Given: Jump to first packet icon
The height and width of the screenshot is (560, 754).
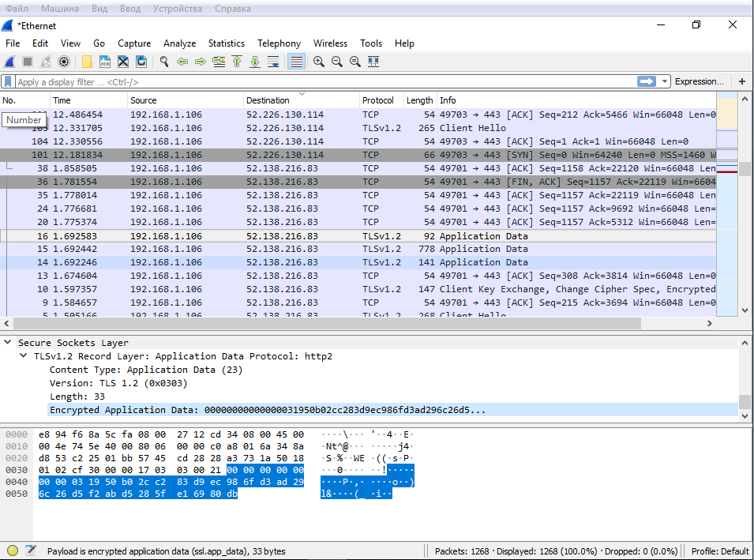Looking at the screenshot, I should [x=237, y=62].
